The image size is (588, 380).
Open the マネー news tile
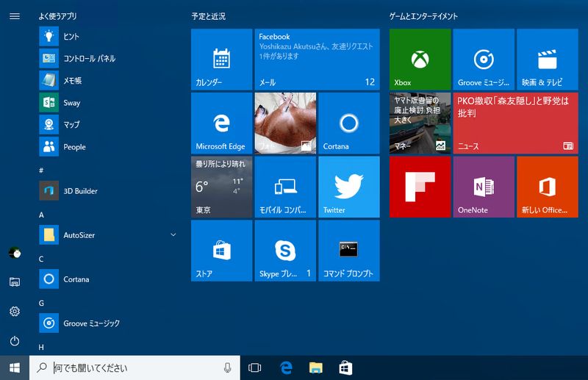[420, 123]
